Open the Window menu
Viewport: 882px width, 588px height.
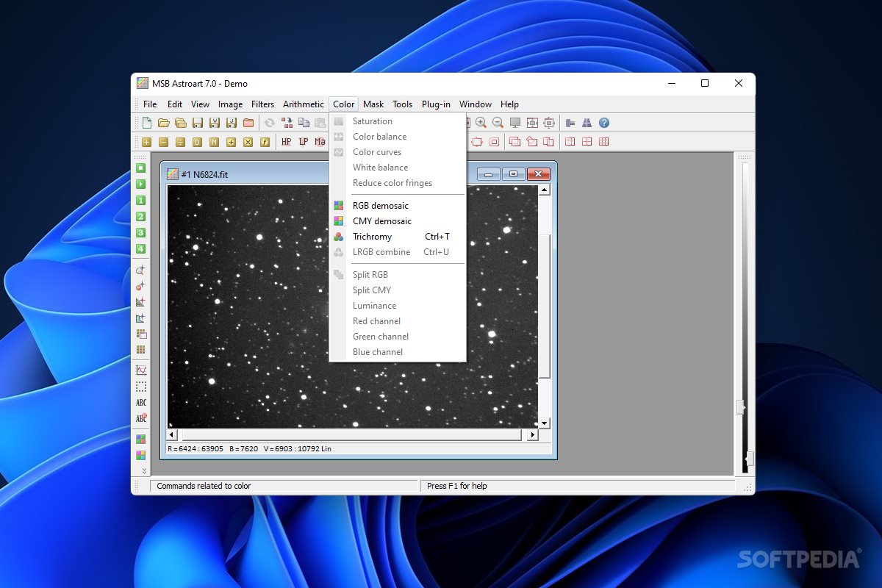(x=476, y=104)
